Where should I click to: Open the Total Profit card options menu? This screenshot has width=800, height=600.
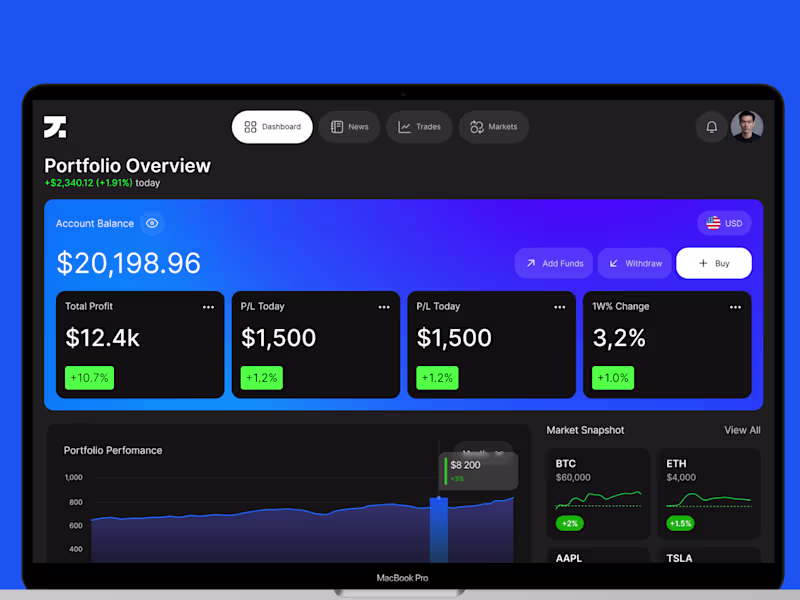[208, 307]
